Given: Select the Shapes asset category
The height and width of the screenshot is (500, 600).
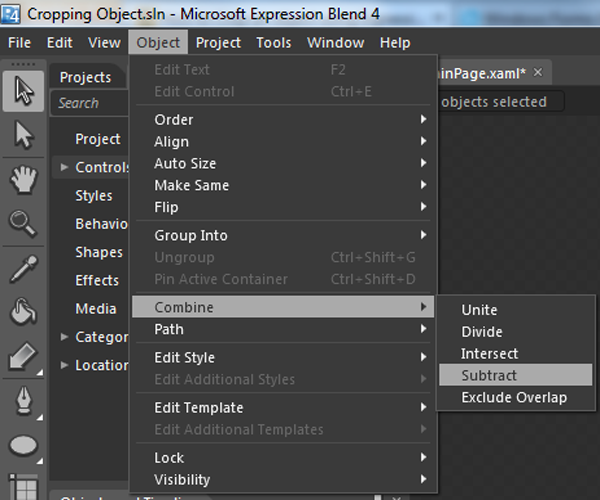Looking at the screenshot, I should (99, 252).
